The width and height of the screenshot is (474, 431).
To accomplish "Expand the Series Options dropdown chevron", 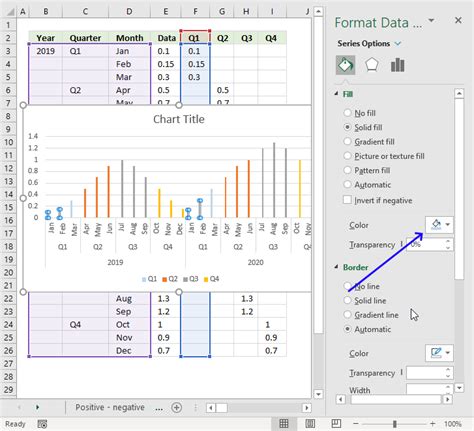I will (x=398, y=44).
